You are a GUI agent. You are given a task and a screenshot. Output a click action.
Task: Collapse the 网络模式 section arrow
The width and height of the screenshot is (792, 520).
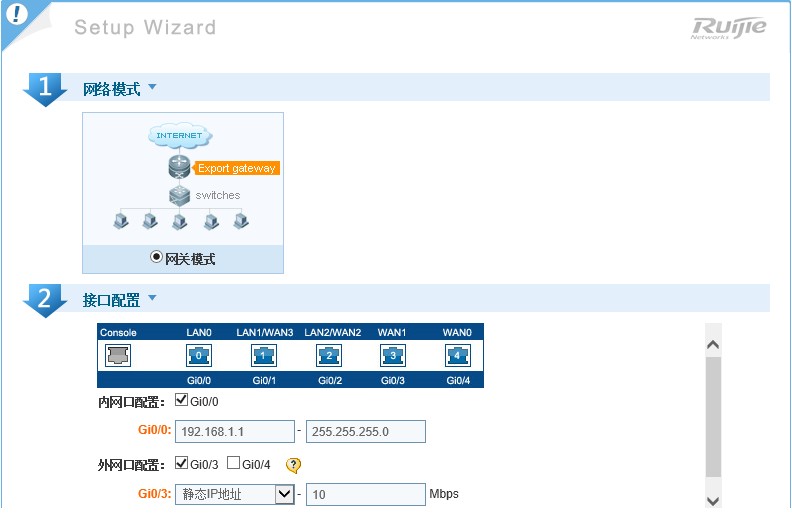pyautogui.click(x=152, y=87)
